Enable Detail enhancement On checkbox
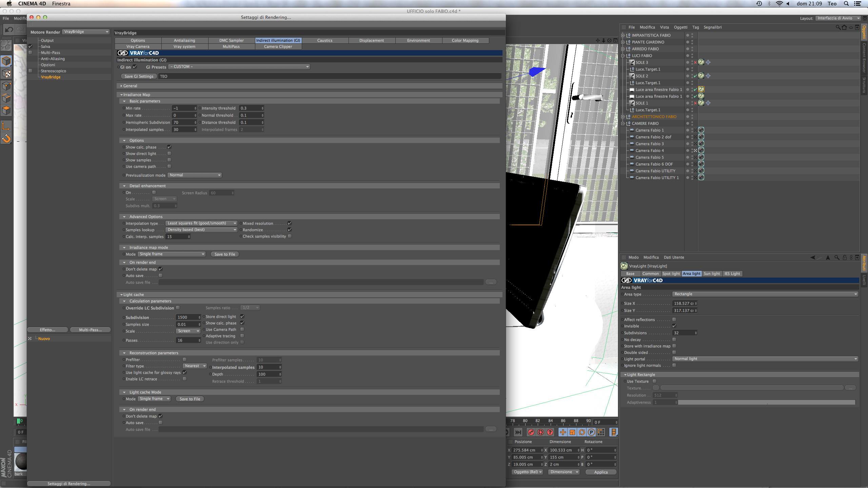 click(x=154, y=192)
